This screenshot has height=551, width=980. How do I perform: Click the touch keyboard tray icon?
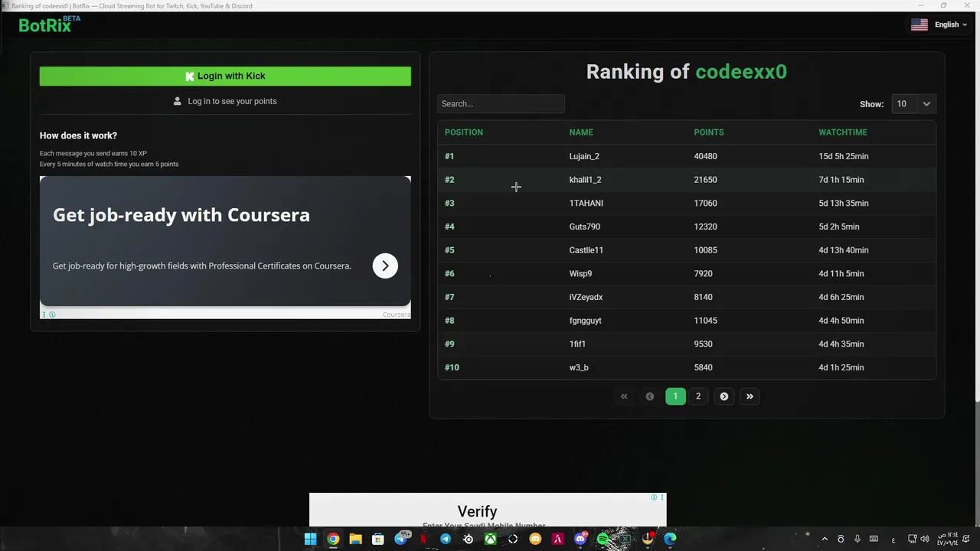[x=874, y=539]
